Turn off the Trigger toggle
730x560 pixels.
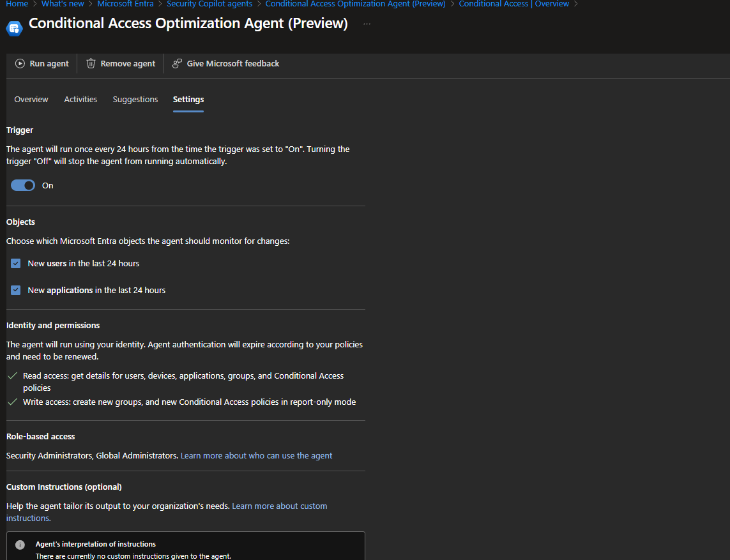click(23, 185)
